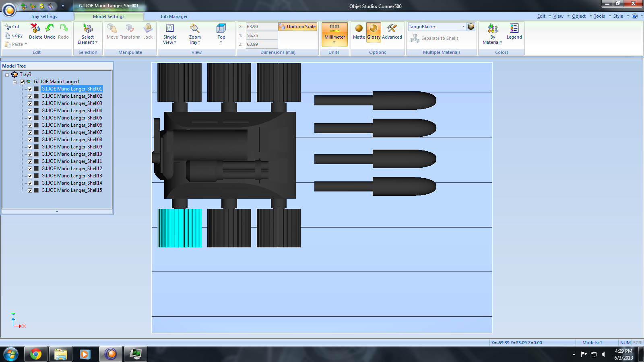The height and width of the screenshot is (362, 644).
Task: Open the Edit menu
Action: pos(541,16)
